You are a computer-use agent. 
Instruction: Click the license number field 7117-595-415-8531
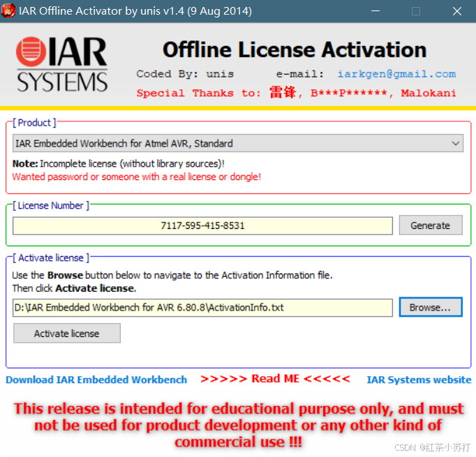202,226
